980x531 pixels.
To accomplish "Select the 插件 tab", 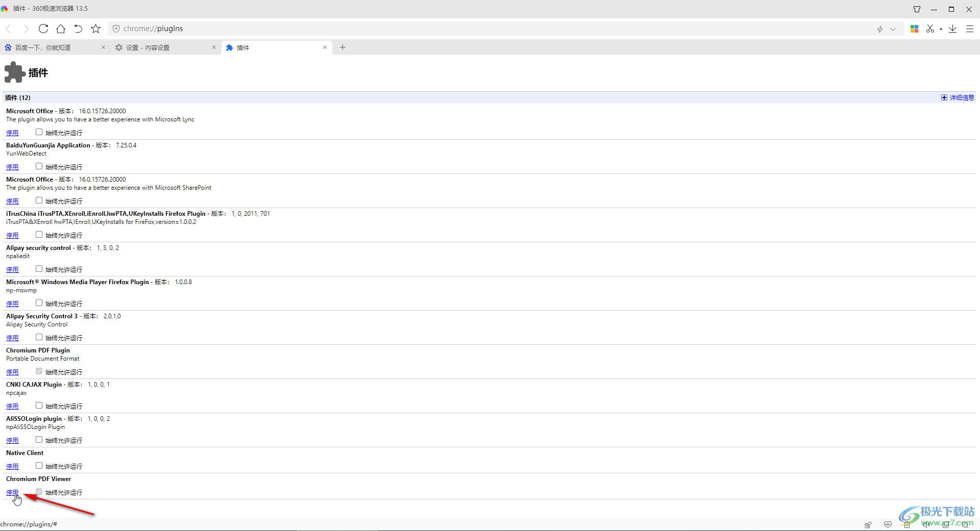I will [276, 47].
